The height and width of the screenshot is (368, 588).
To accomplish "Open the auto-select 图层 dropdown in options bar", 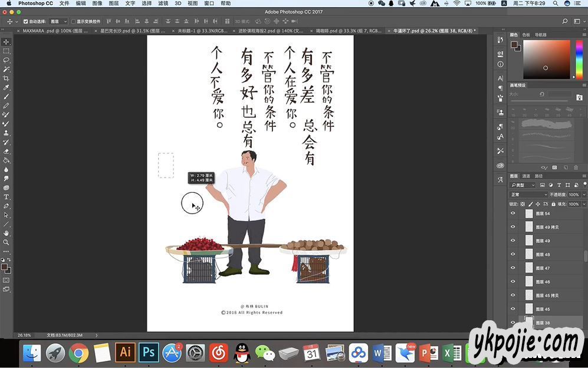I will point(58,22).
